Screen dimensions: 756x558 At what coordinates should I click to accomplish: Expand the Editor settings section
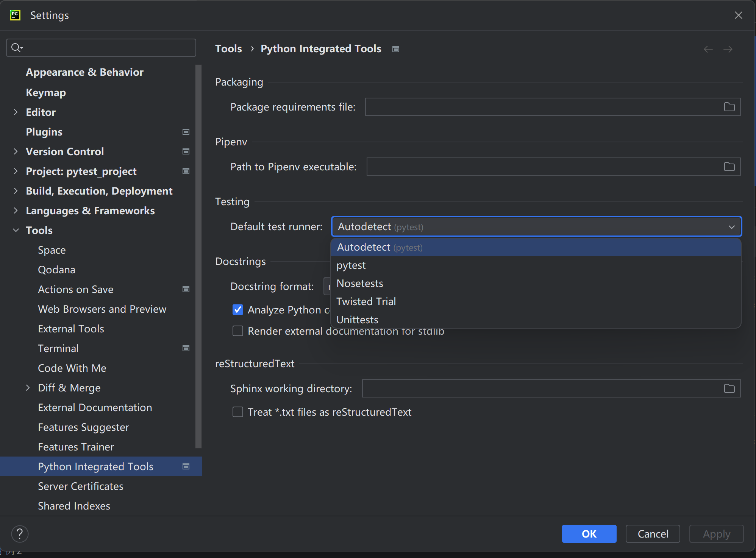(x=16, y=112)
